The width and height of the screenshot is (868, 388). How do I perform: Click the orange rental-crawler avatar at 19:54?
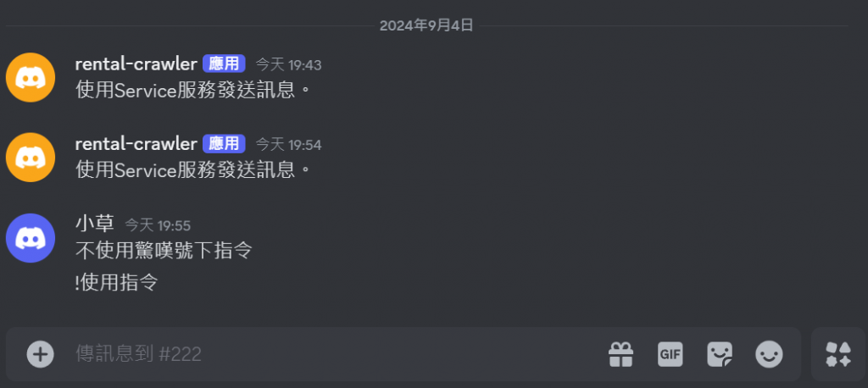31,158
